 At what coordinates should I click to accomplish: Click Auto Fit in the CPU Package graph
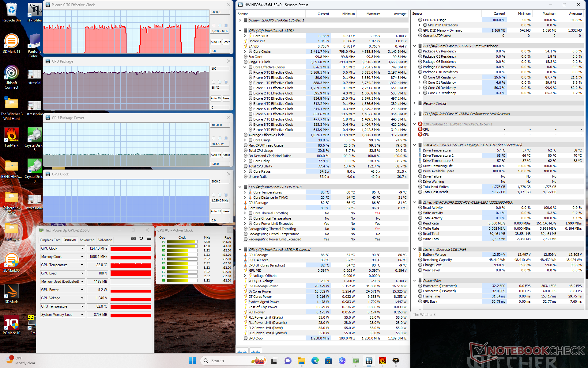coord(215,98)
